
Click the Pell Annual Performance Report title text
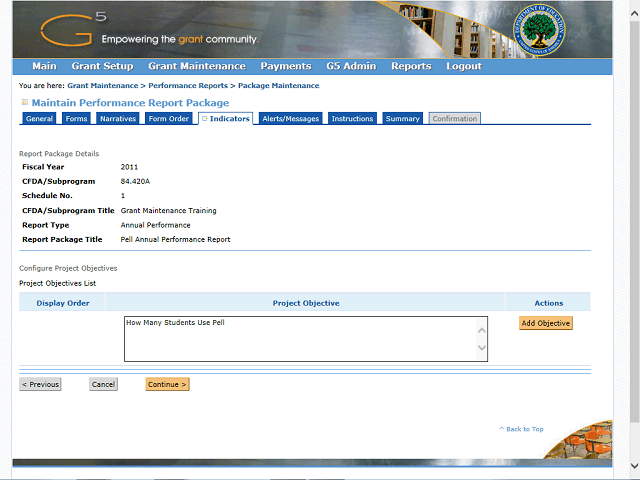[176, 240]
